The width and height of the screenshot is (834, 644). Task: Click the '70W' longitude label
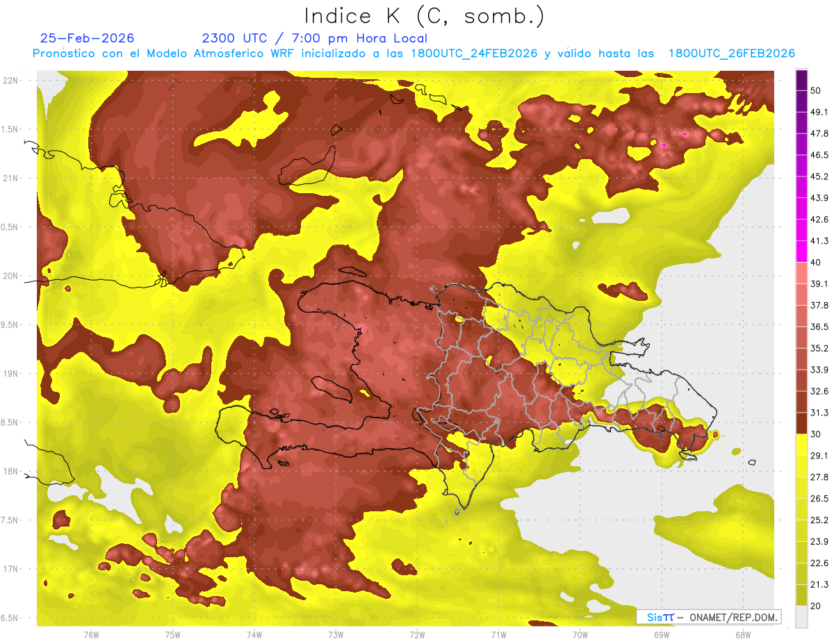pos(580,635)
